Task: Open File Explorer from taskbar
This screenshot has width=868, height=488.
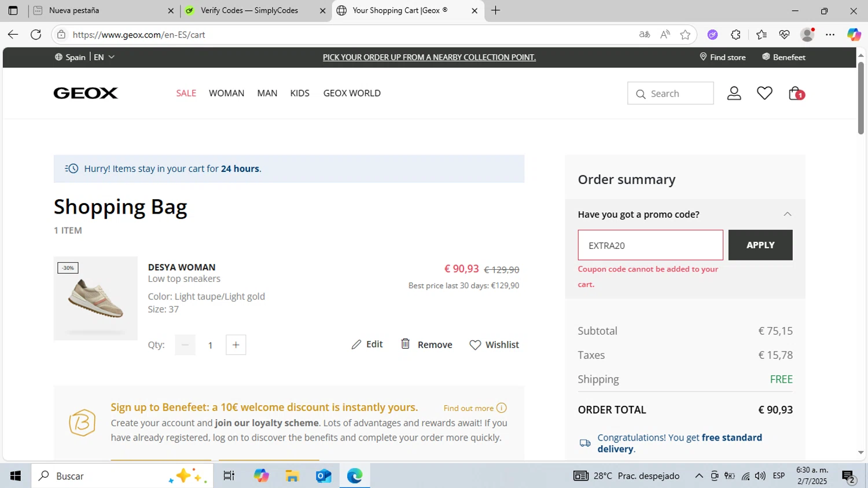Action: coord(292,476)
